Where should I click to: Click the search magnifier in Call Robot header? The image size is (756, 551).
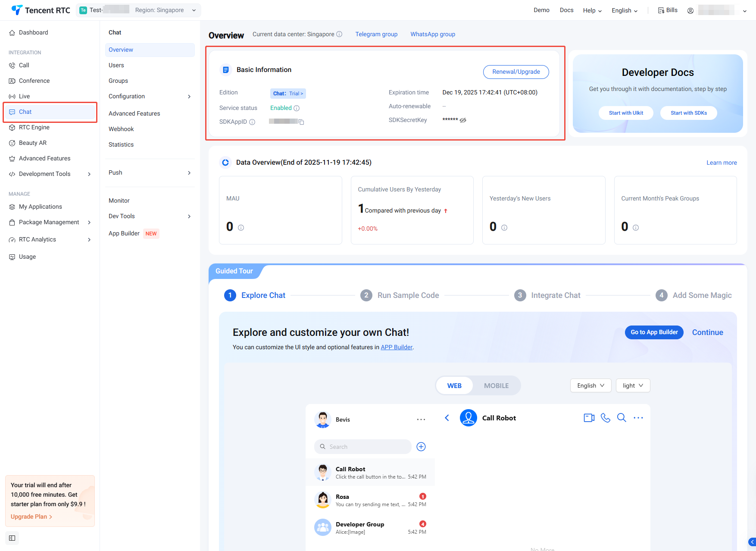(x=622, y=418)
